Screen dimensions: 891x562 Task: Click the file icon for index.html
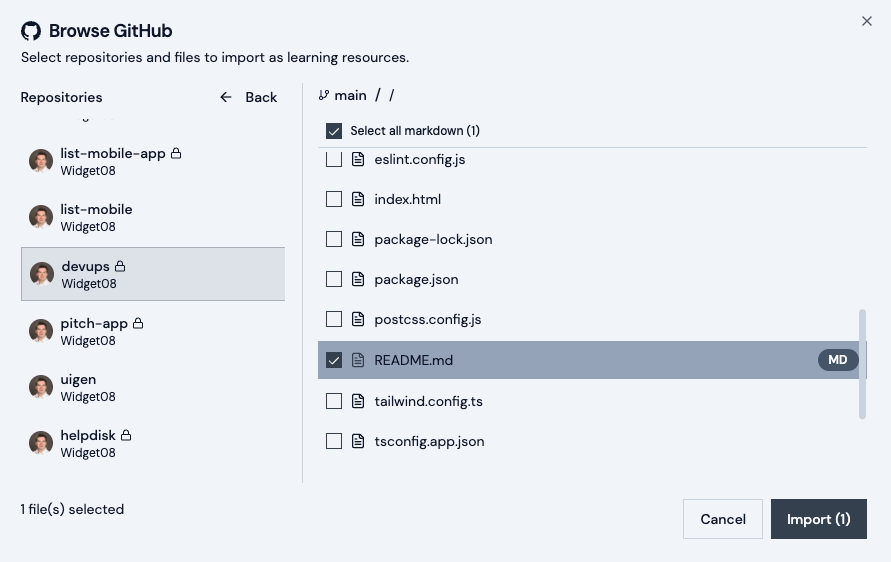tap(358, 200)
